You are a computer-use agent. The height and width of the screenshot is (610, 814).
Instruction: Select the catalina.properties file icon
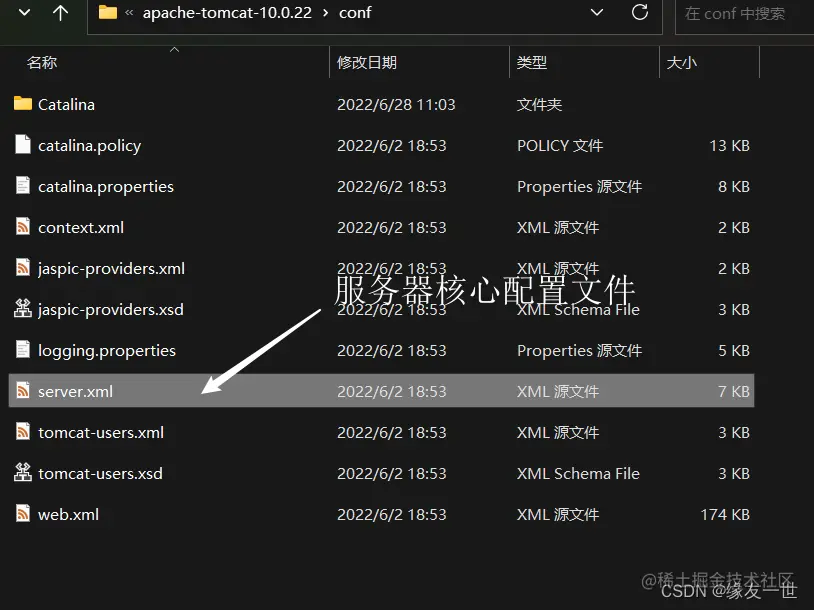pyautogui.click(x=22, y=186)
